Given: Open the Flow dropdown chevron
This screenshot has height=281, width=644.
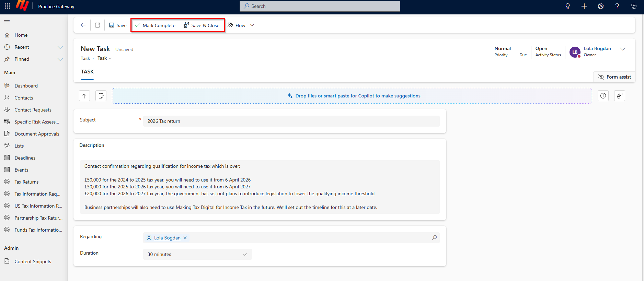Looking at the screenshot, I should tap(252, 25).
